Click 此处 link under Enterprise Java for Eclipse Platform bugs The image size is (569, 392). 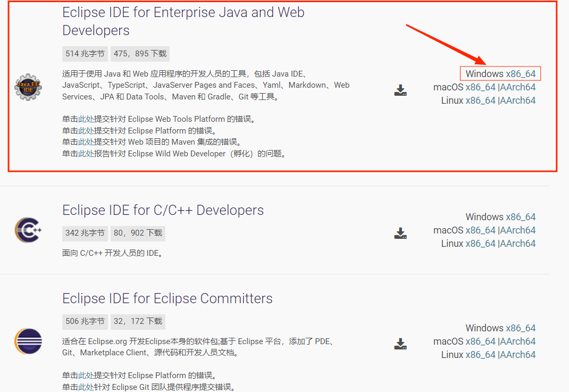[86, 131]
